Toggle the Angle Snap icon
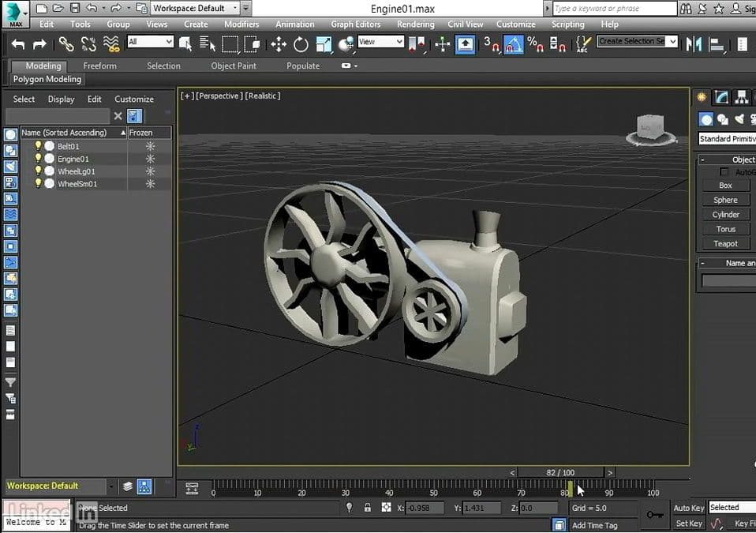 513,44
